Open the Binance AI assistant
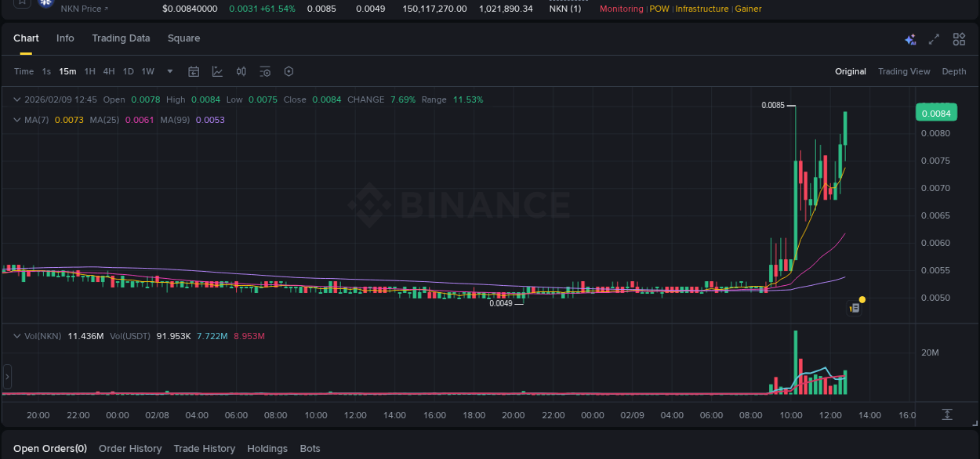This screenshot has width=980, height=459. (910, 38)
